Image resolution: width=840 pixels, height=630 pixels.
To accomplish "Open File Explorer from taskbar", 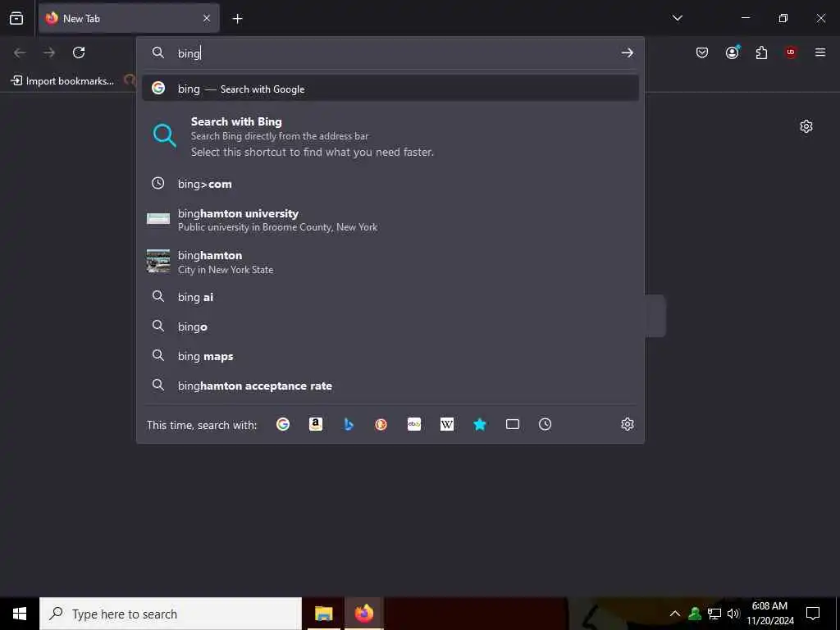I will pos(323,614).
